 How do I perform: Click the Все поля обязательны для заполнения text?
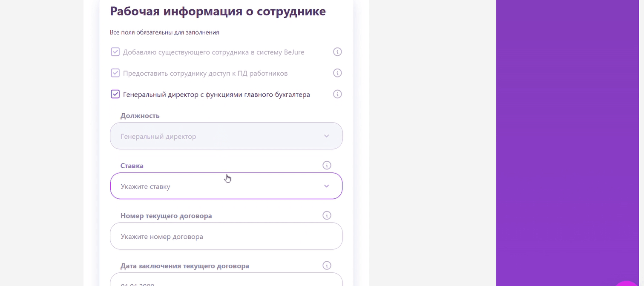[164, 32]
